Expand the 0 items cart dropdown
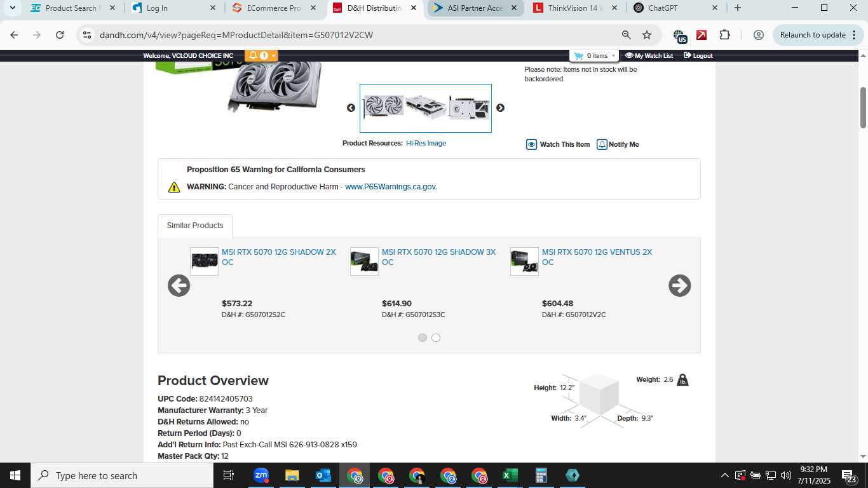 coord(594,56)
